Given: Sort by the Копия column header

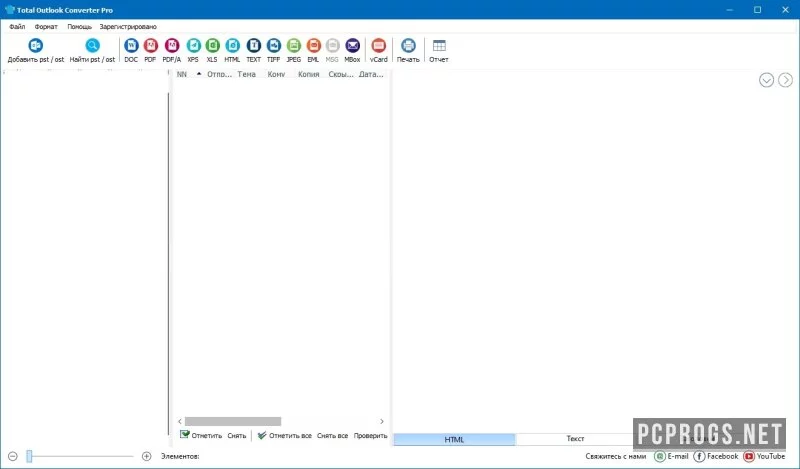Looking at the screenshot, I should coord(309,75).
